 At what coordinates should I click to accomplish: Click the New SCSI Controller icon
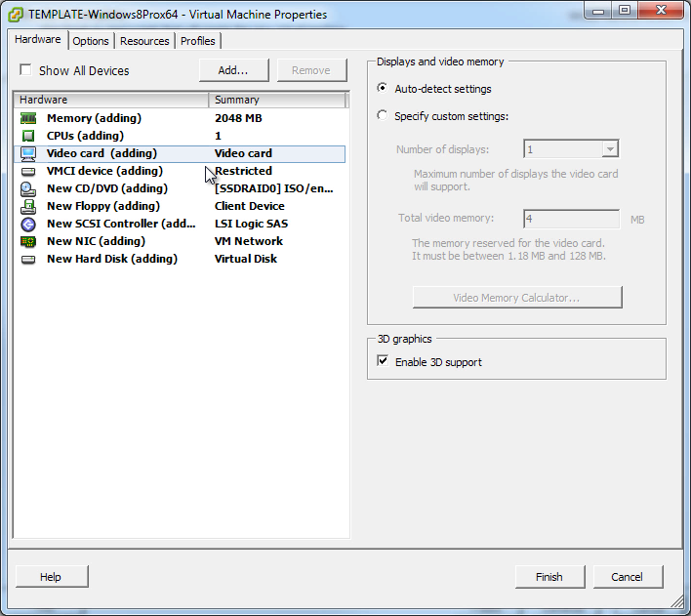(x=28, y=224)
